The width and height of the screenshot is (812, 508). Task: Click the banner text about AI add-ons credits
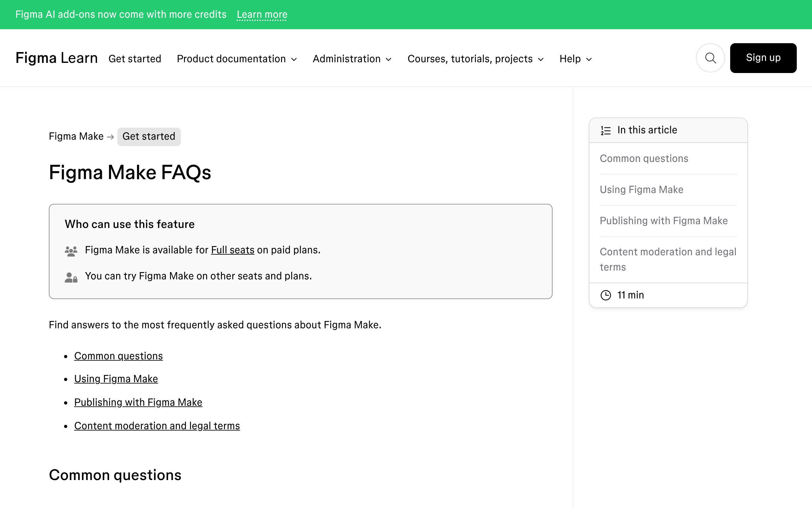coord(121,15)
